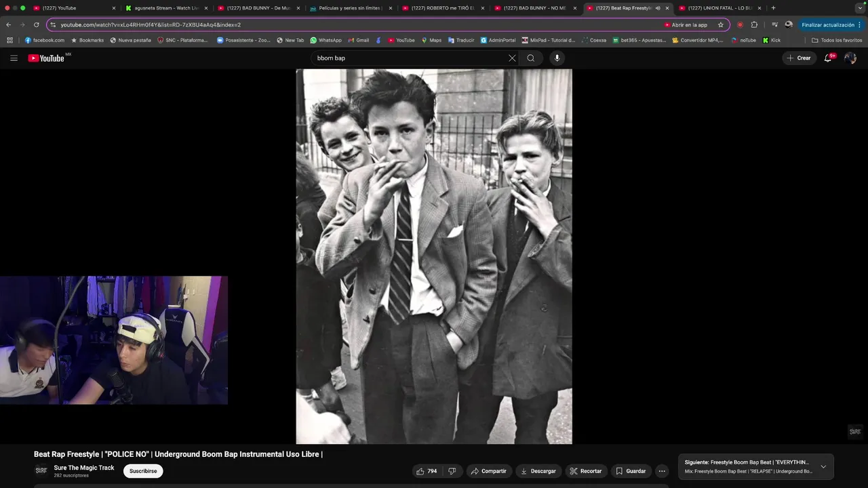Open the apps grid in bookmarks bar

[x=9, y=40]
